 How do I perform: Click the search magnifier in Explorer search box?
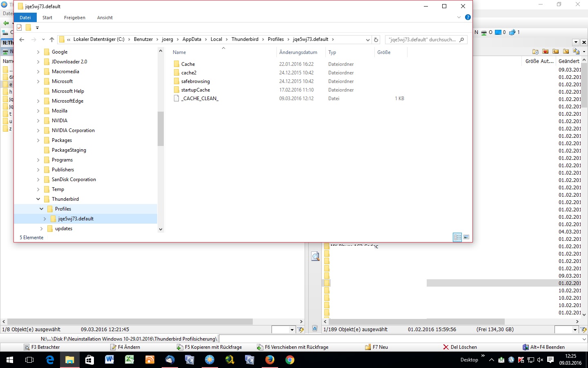[462, 40]
